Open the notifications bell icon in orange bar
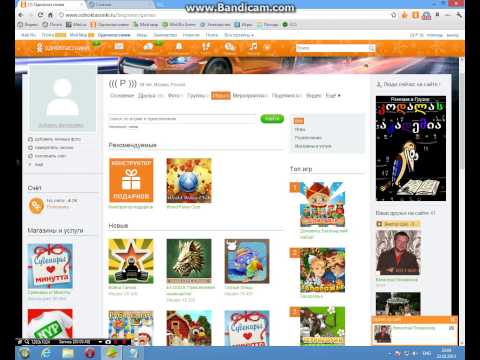 pos(179,47)
